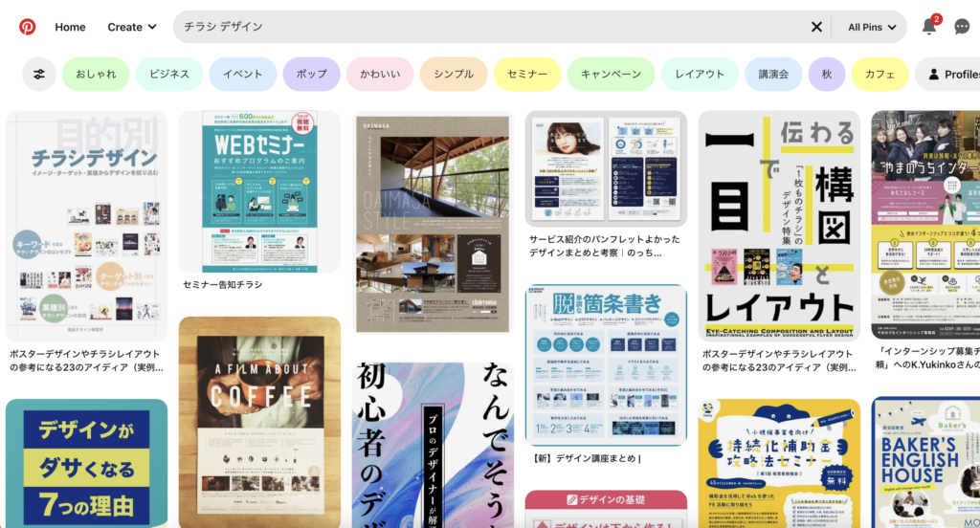Select the セミナー filter chip
Viewport: 980px width, 528px height.
[527, 74]
